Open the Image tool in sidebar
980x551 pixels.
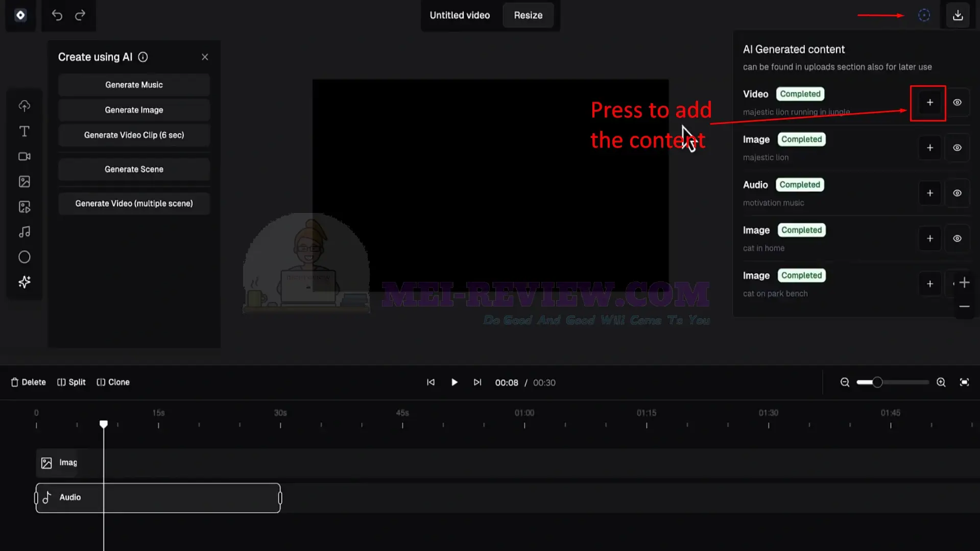(25, 181)
